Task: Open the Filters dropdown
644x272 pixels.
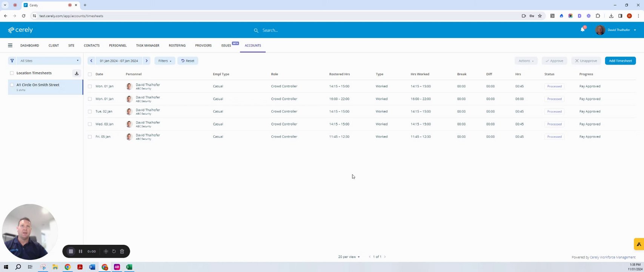Action: point(165,61)
